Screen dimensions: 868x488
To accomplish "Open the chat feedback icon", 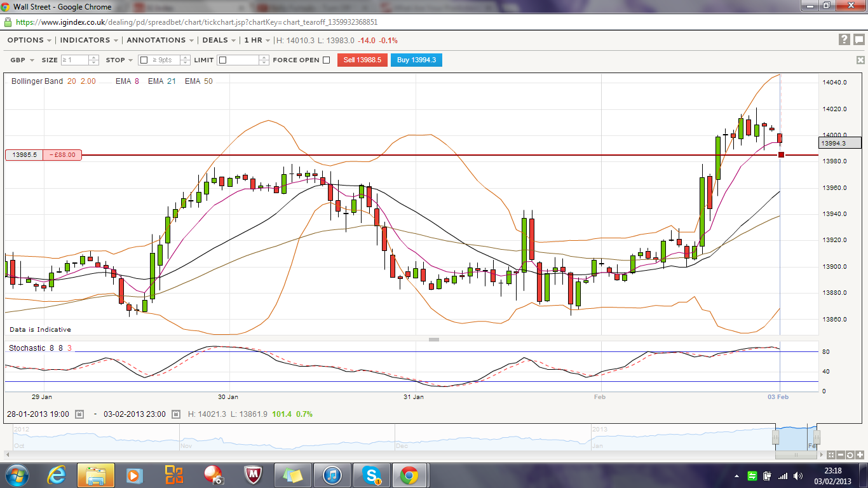I will [x=859, y=39].
